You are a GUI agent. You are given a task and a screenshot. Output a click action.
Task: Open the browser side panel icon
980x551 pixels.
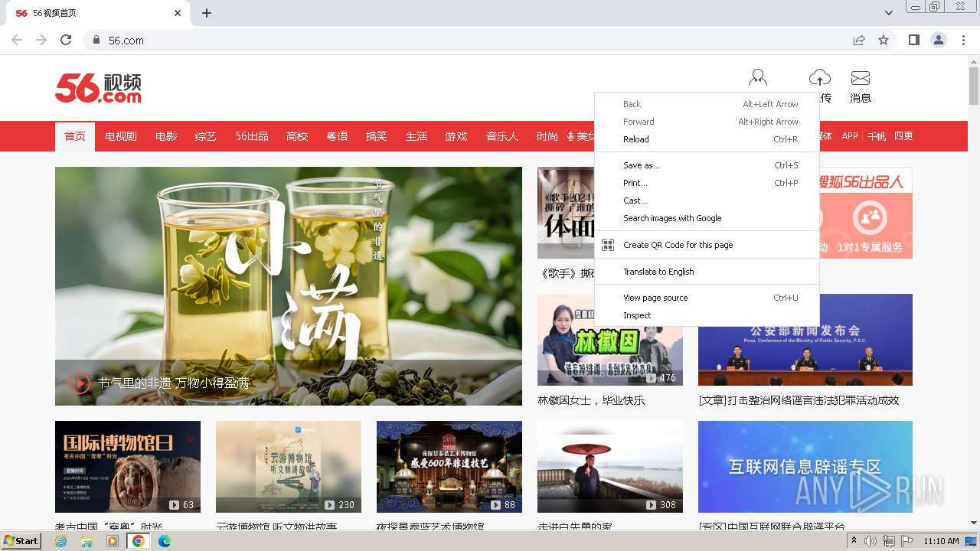(913, 40)
